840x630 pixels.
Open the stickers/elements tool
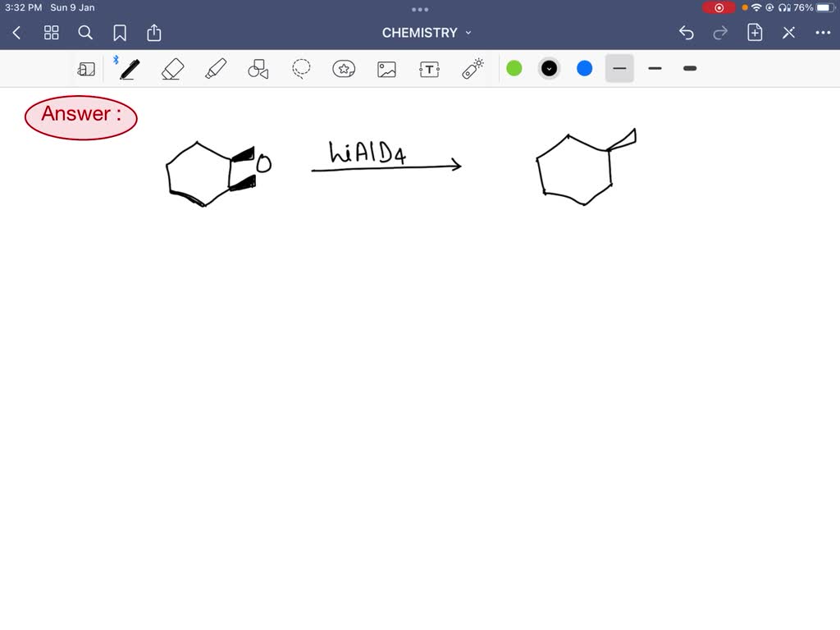tap(344, 68)
